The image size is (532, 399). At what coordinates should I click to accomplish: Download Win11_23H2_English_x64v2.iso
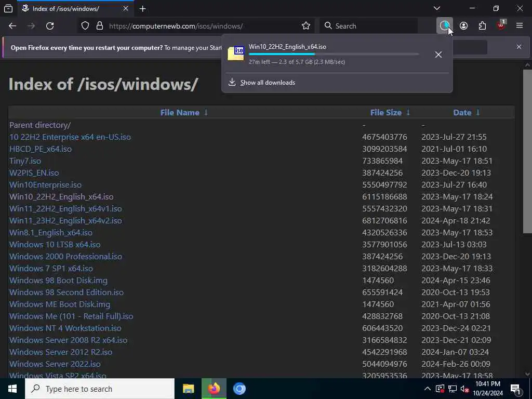coord(65,220)
